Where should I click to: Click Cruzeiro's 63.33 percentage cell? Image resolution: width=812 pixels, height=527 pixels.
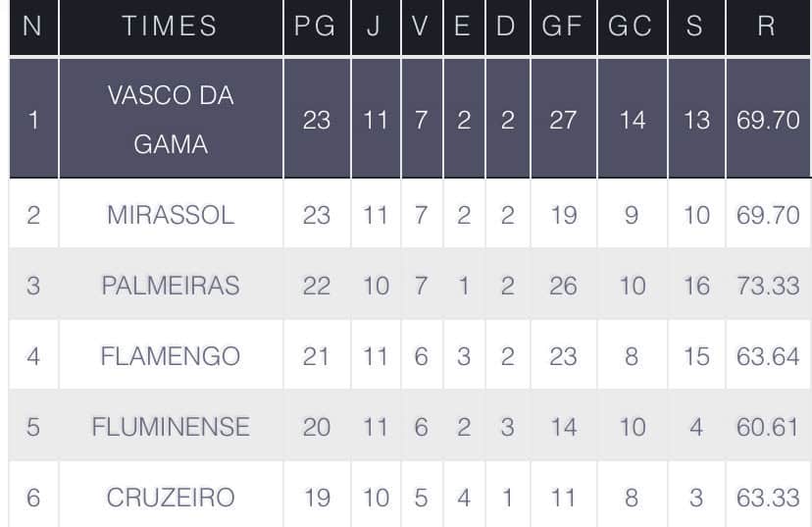[768, 498]
